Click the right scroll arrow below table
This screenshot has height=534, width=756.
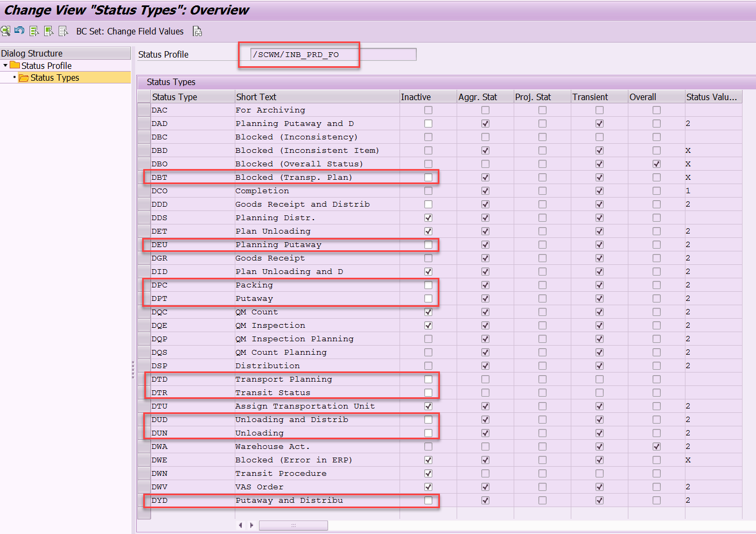251,525
